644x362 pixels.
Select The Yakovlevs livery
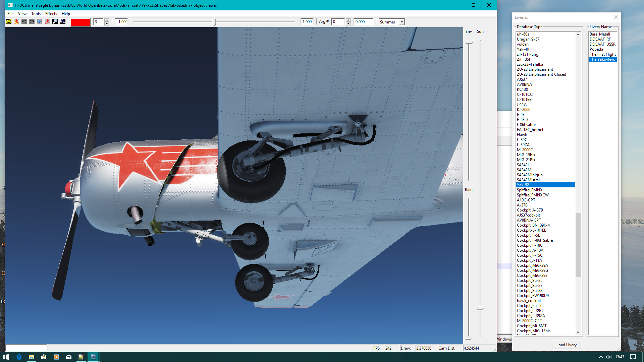click(x=603, y=59)
